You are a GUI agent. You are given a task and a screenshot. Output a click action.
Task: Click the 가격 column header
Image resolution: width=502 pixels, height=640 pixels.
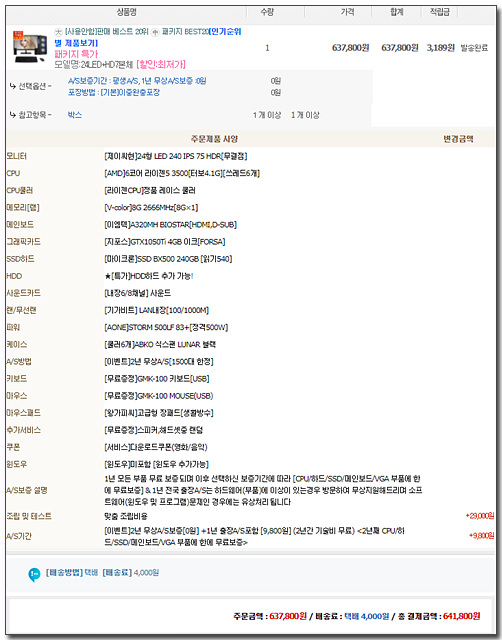click(348, 12)
